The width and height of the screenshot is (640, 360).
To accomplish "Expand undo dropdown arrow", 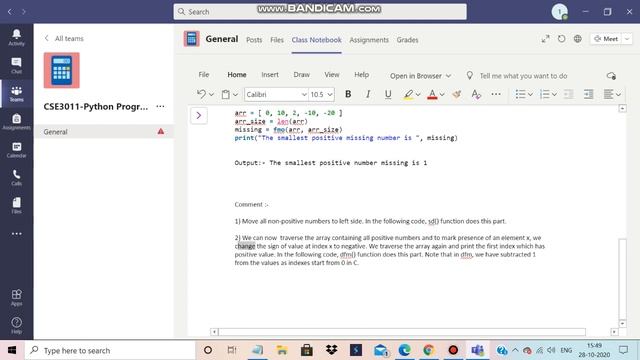I will click(x=211, y=95).
